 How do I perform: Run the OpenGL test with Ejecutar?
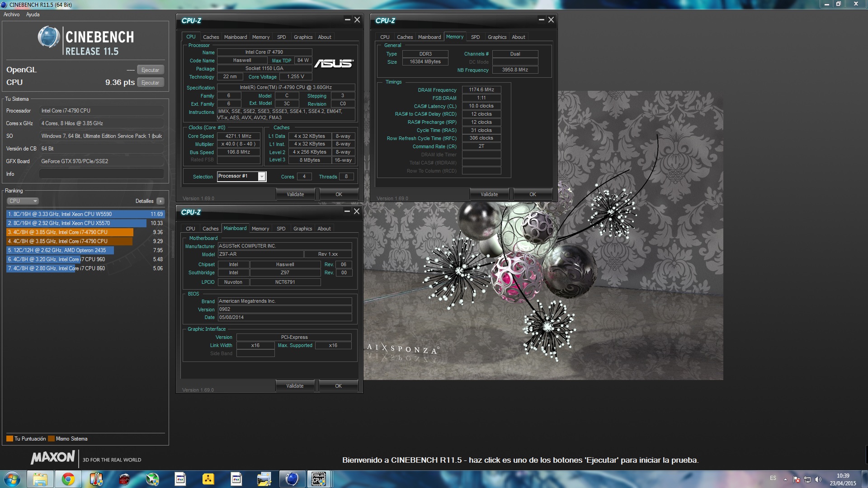pyautogui.click(x=150, y=70)
